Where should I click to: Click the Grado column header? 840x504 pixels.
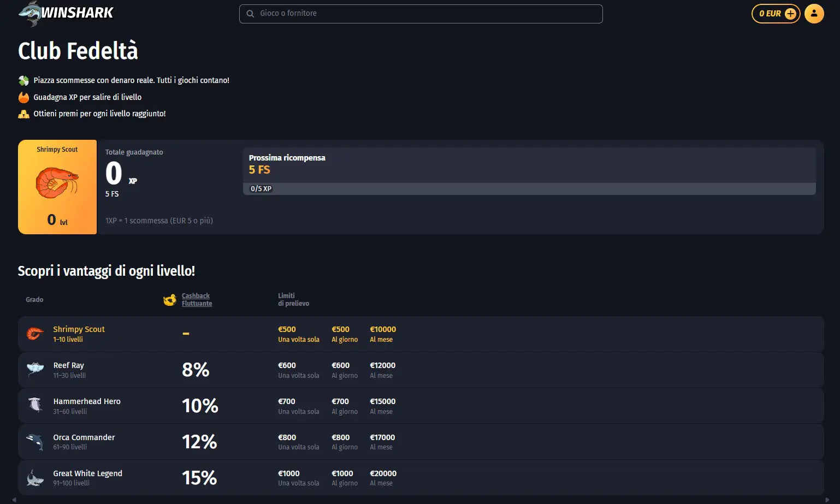pyautogui.click(x=34, y=300)
